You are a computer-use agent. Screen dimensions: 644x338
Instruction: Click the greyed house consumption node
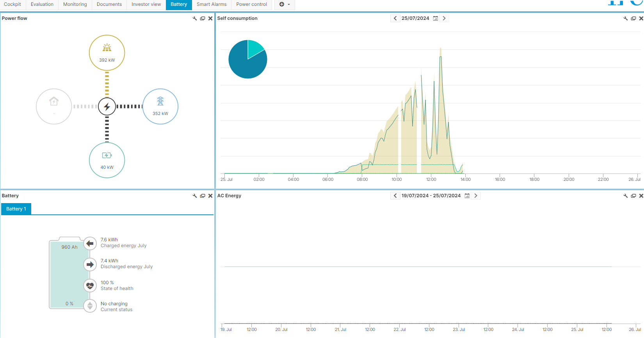(54, 106)
